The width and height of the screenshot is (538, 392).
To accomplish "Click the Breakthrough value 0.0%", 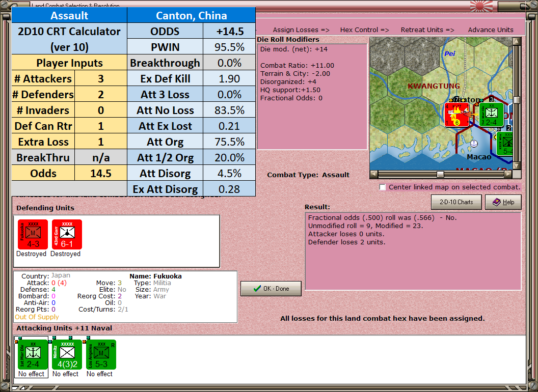I will (229, 63).
